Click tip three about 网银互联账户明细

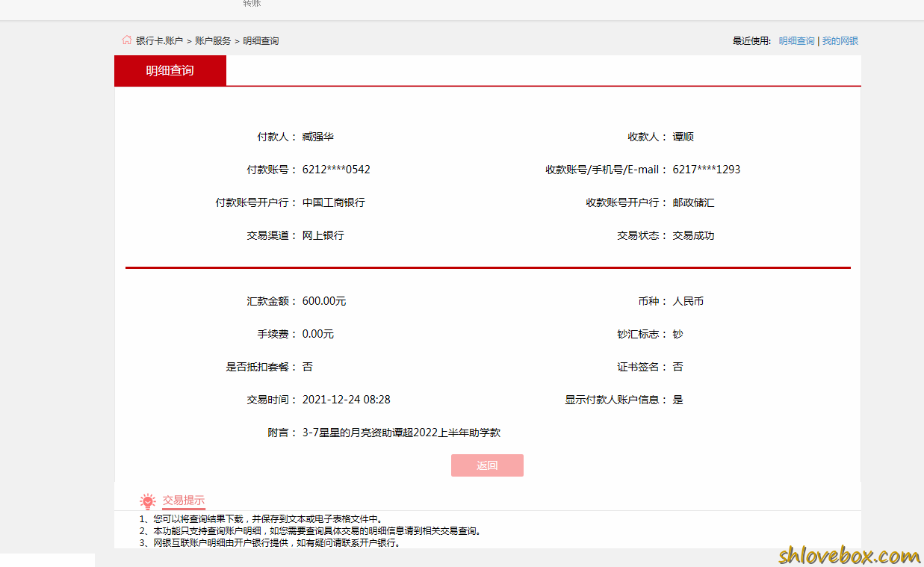tap(270, 543)
